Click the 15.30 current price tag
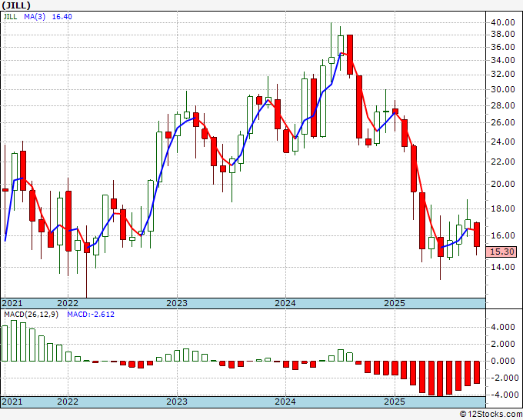523x420 pixels. pyautogui.click(x=502, y=252)
